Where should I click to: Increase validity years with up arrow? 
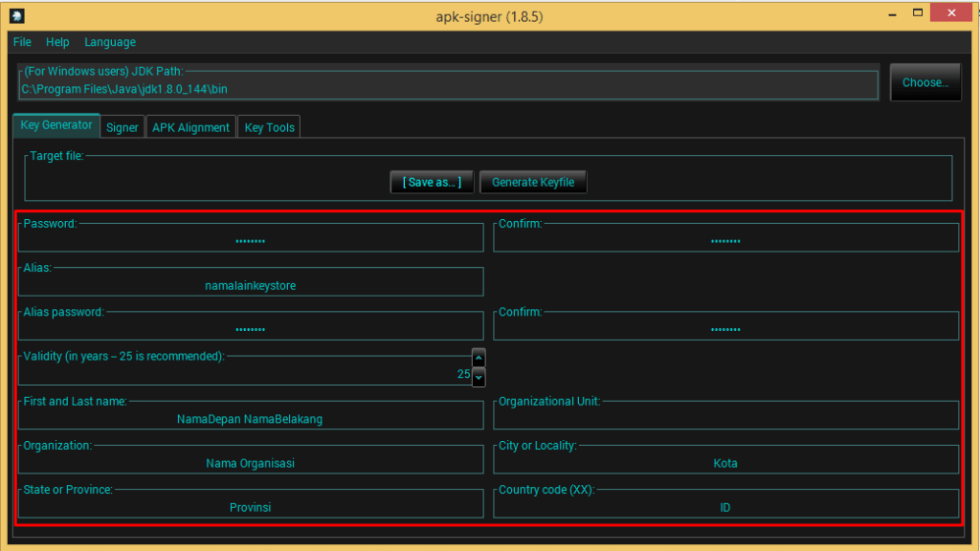pyautogui.click(x=479, y=358)
